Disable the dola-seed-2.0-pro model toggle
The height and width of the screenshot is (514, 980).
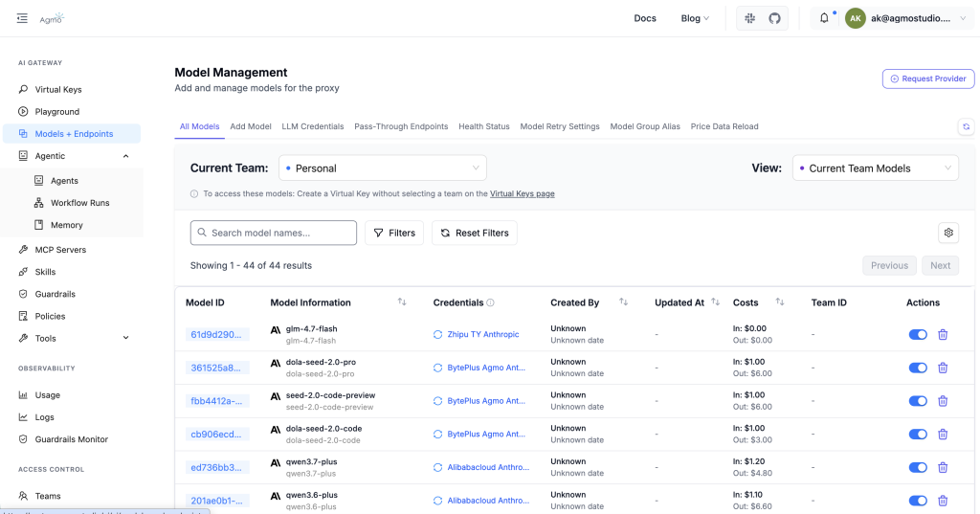(x=918, y=368)
